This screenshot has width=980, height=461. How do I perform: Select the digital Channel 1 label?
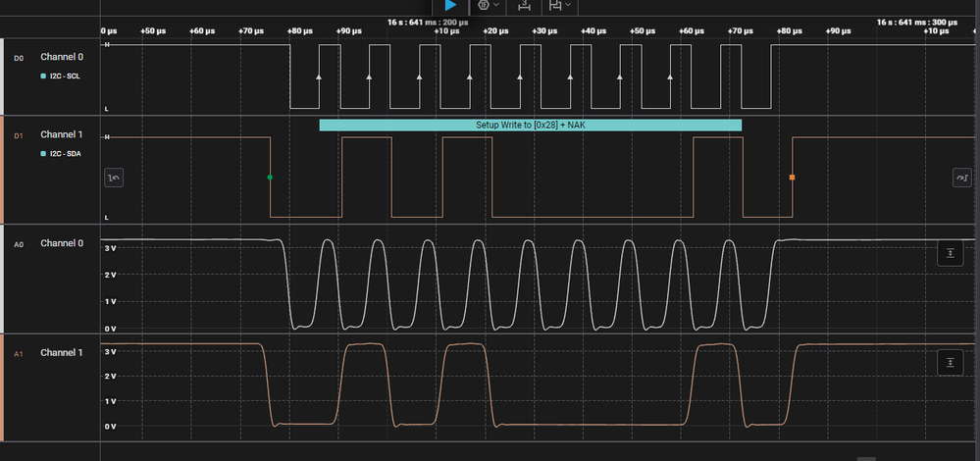(x=61, y=134)
